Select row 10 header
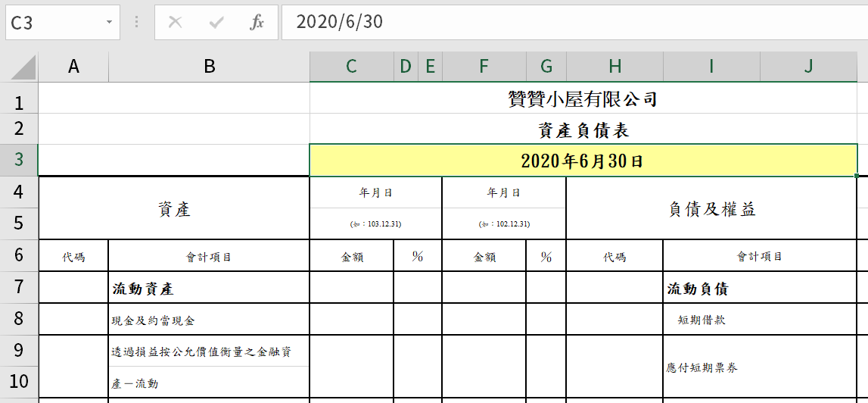The width and height of the screenshot is (868, 403). pos(19,382)
